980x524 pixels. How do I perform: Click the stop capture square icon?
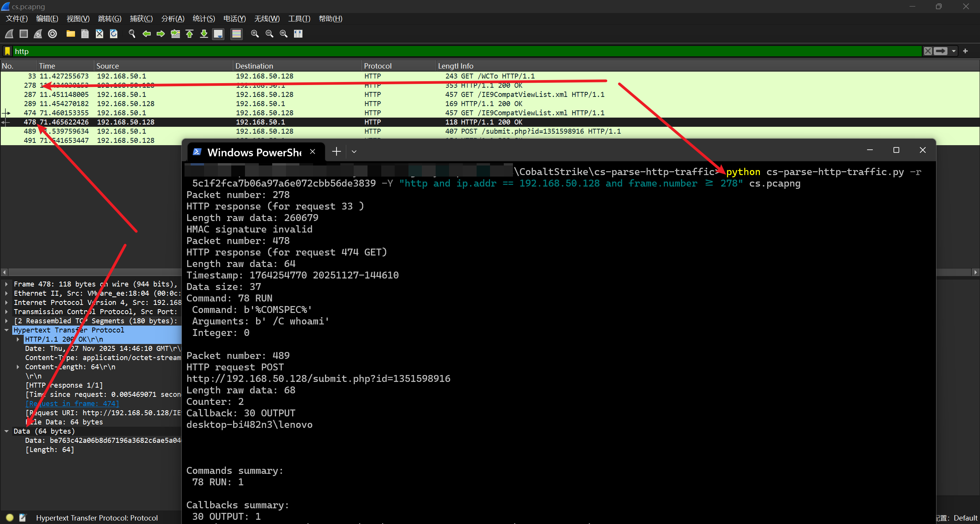point(24,34)
